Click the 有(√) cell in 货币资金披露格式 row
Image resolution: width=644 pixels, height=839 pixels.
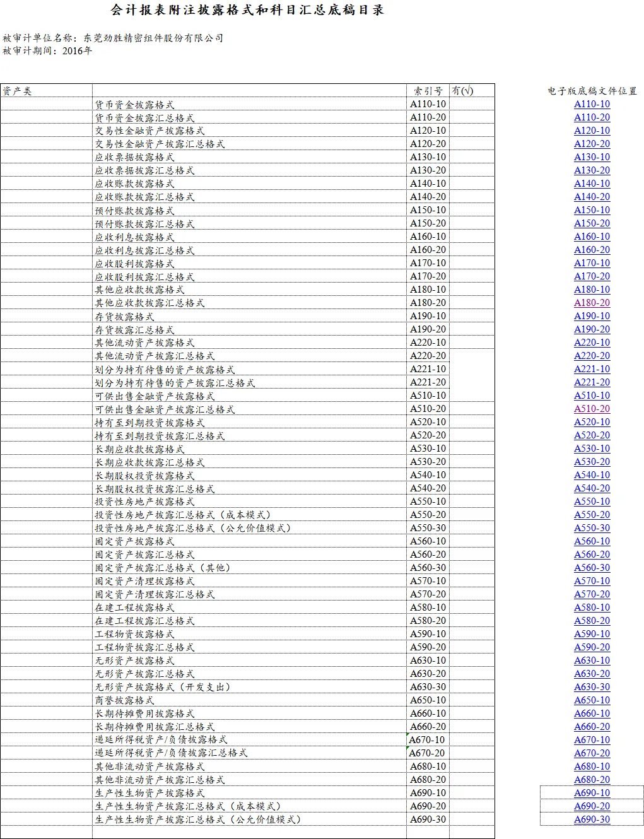pyautogui.click(x=472, y=104)
